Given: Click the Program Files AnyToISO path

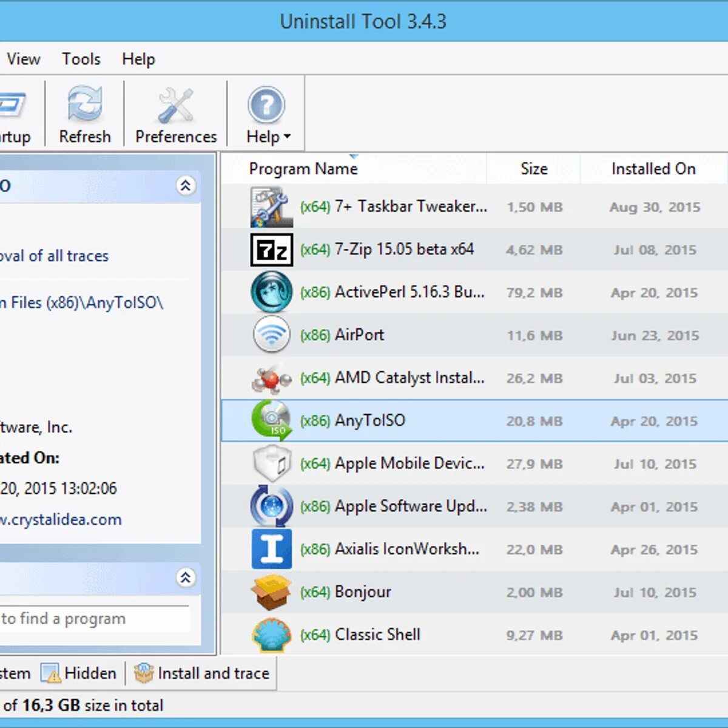Looking at the screenshot, I should point(81,303).
